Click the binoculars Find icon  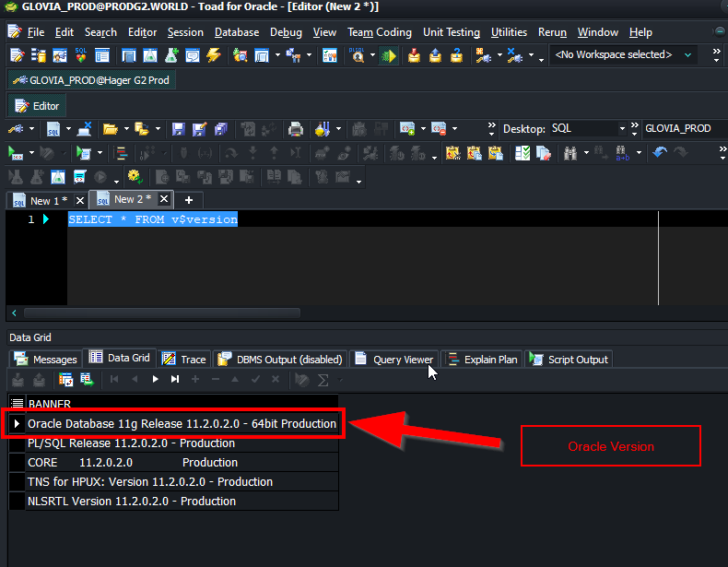[x=570, y=153]
